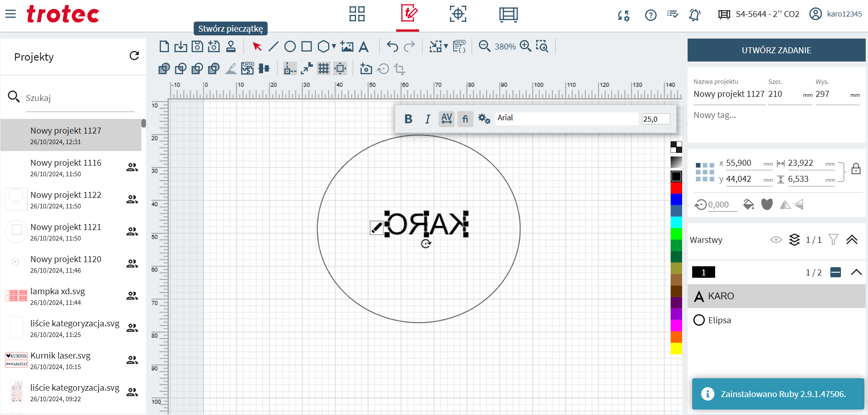Create a new blank design file
The width and height of the screenshot is (868, 415).
164,46
